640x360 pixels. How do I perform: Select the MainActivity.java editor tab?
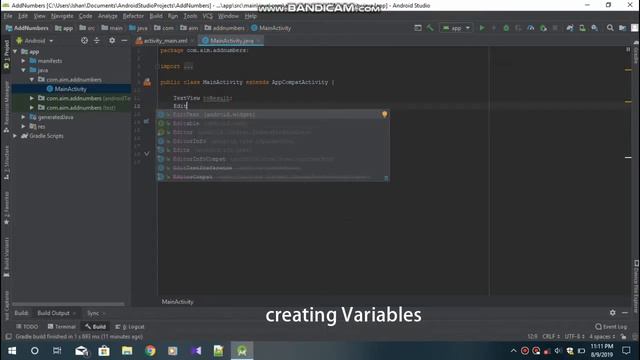point(231,41)
